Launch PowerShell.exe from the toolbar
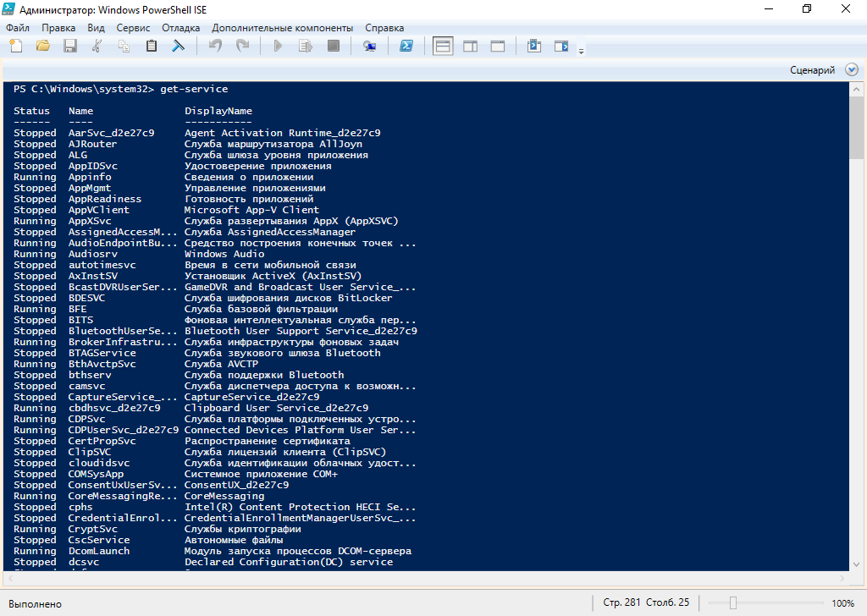The width and height of the screenshot is (867, 616). 406,47
